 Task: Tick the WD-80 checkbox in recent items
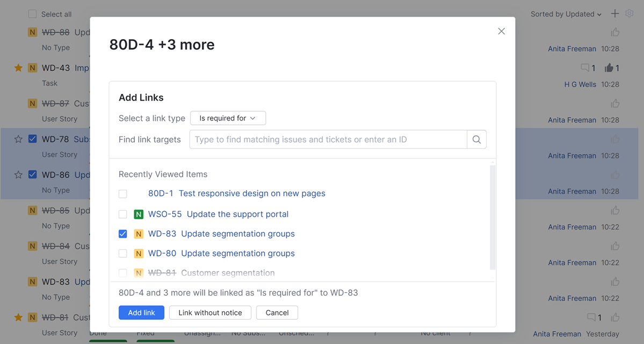point(123,253)
